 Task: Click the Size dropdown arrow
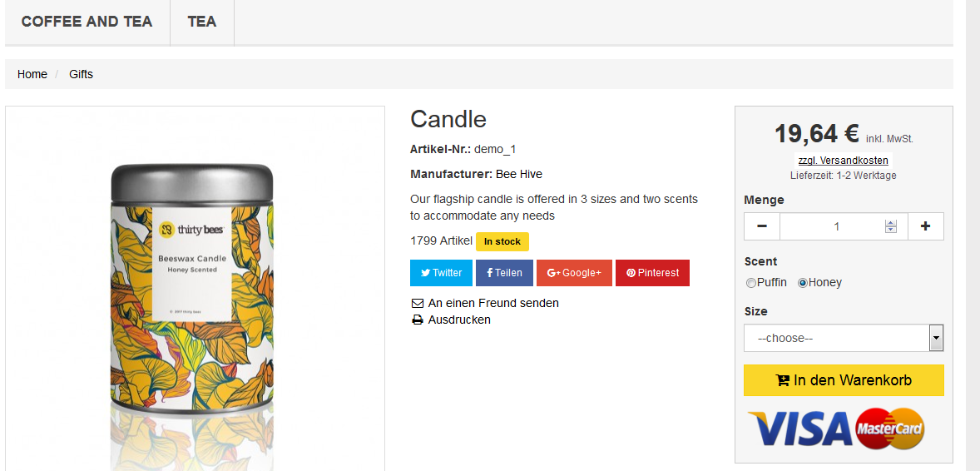tap(937, 338)
